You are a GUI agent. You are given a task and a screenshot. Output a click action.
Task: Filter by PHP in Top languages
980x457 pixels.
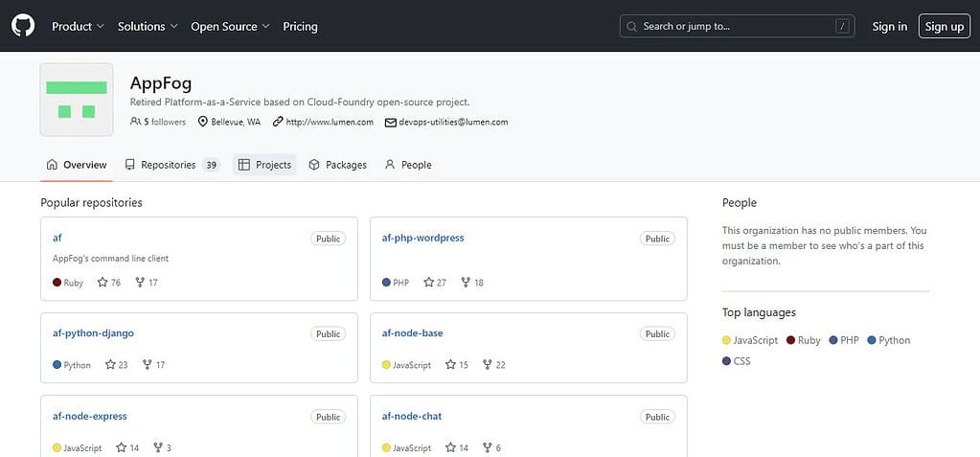coord(844,340)
